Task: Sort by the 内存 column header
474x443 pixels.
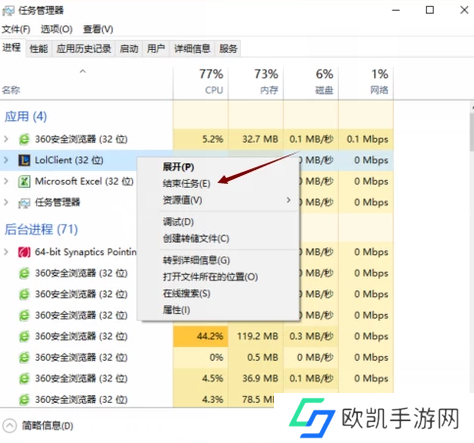Action: (256, 83)
